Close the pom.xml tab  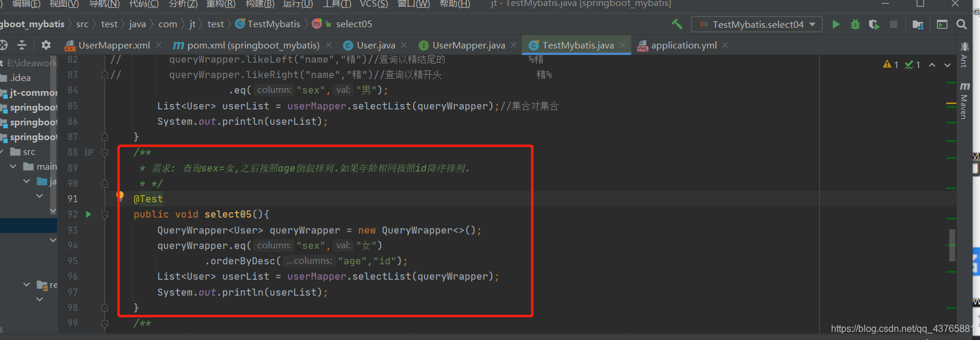[x=329, y=45]
